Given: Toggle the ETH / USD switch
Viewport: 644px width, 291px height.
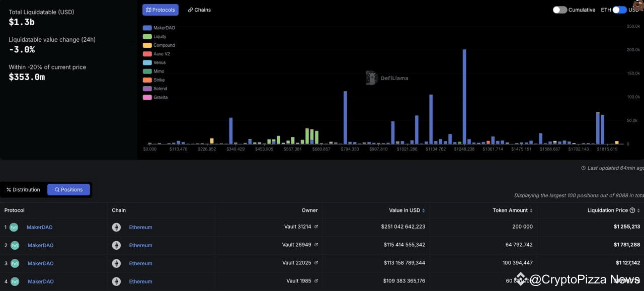Looking at the screenshot, I should pos(619,10).
